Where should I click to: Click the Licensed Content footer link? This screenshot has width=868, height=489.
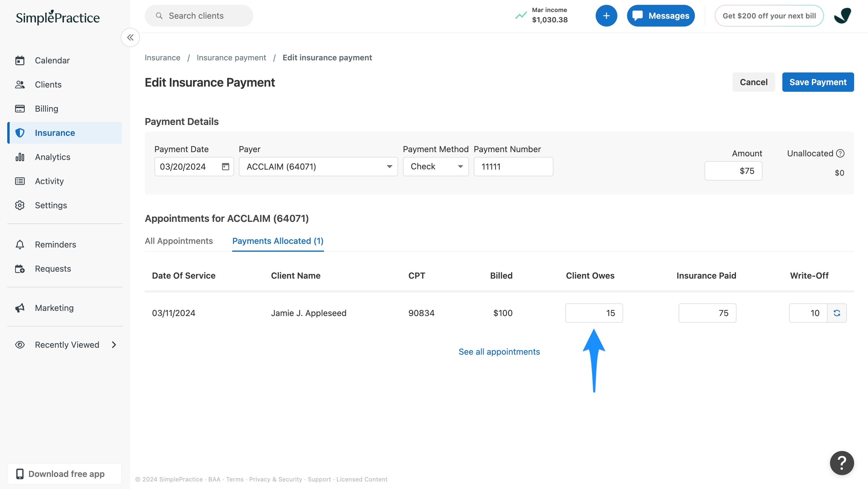(362, 479)
